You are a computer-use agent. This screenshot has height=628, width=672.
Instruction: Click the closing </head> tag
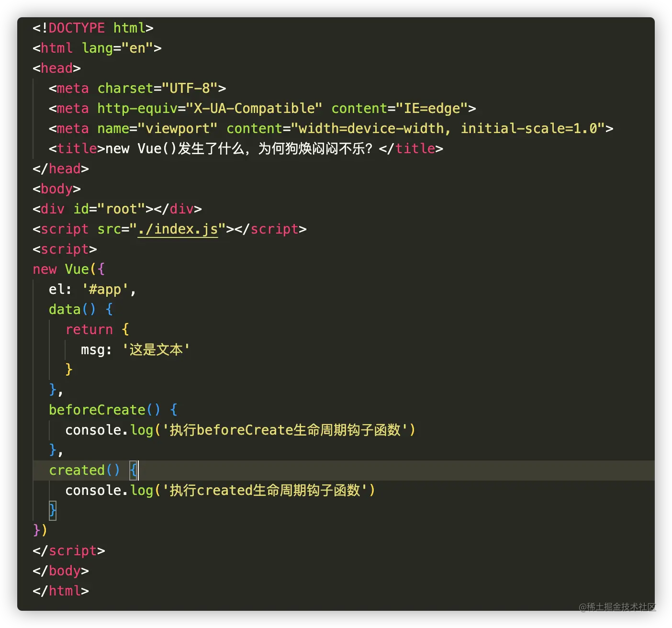click(61, 169)
